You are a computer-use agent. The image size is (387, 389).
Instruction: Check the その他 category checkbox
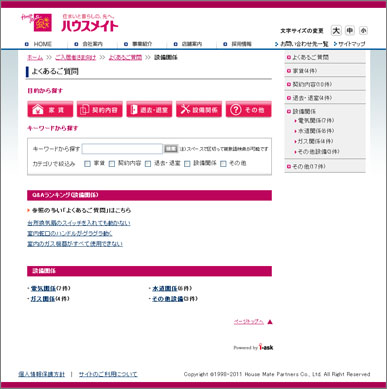223,164
